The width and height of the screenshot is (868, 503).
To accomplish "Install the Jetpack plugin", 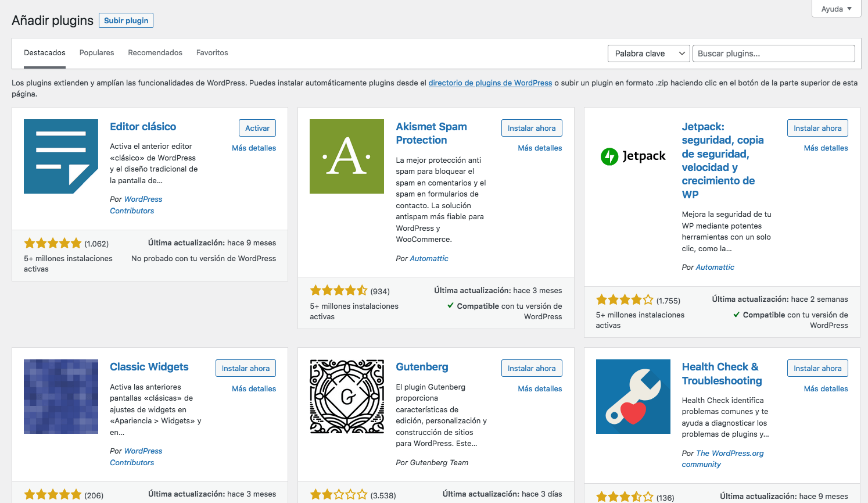I will pos(817,127).
